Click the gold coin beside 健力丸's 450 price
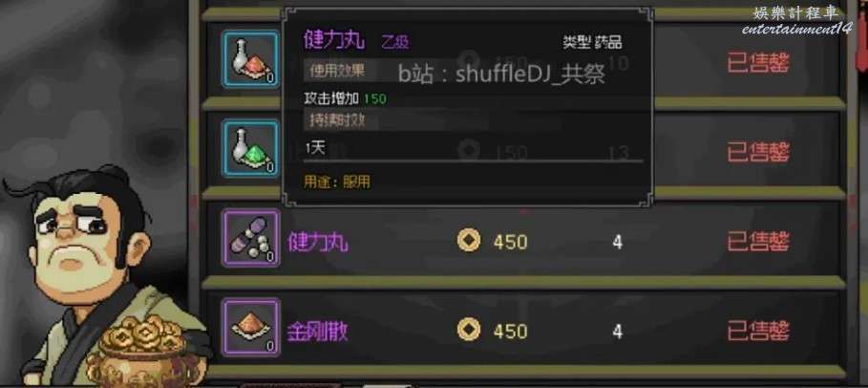 coord(469,241)
